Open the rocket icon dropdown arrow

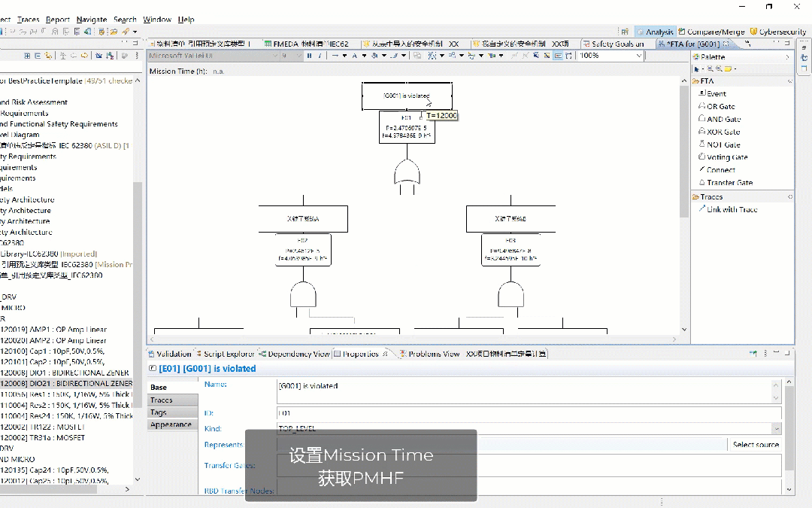coord(135,32)
